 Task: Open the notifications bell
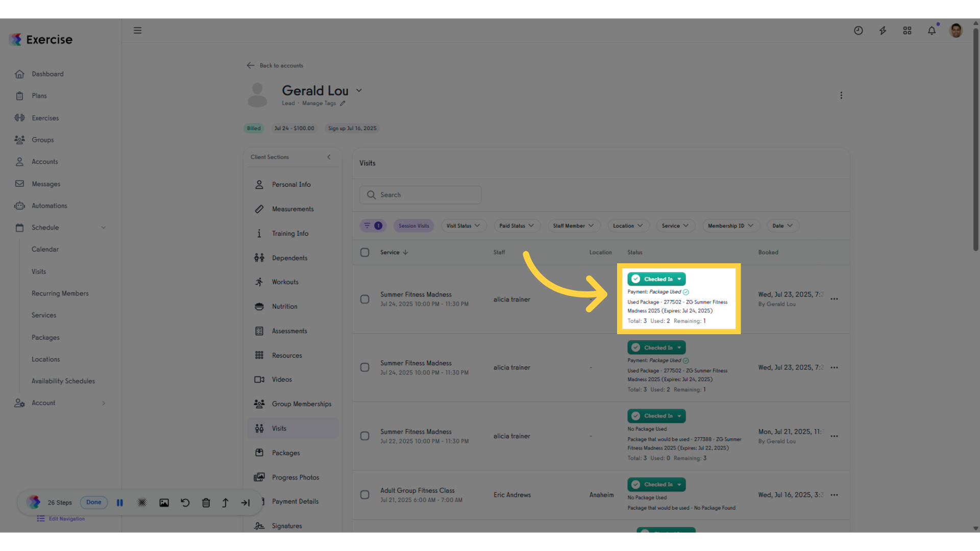[932, 31]
